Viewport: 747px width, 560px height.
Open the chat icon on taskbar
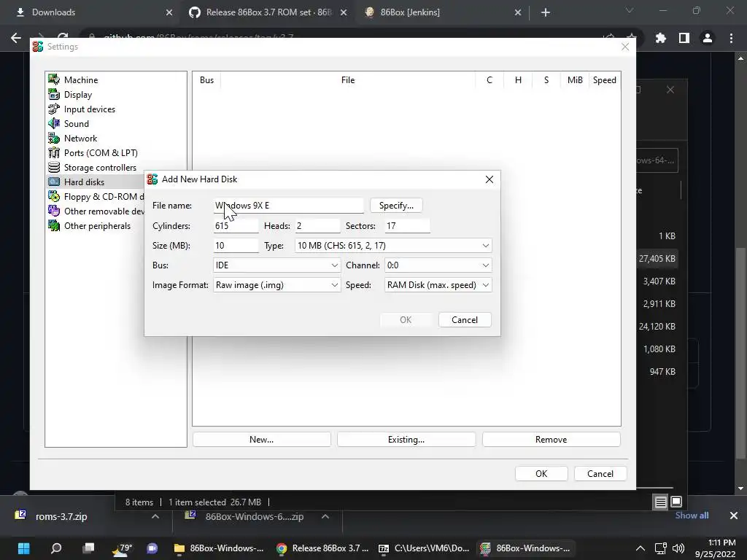pos(152,548)
